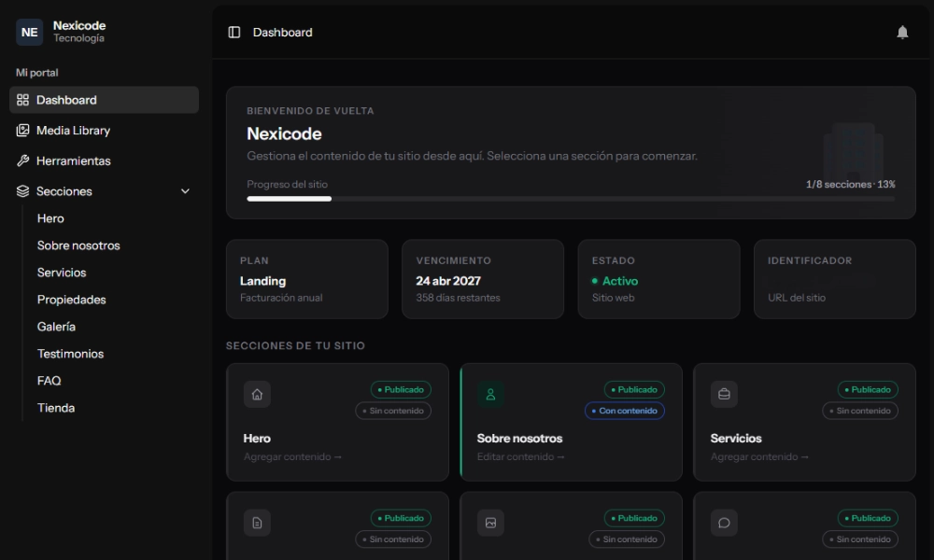Open the Sobre nosotros card title
The image size is (934, 560).
click(519, 439)
